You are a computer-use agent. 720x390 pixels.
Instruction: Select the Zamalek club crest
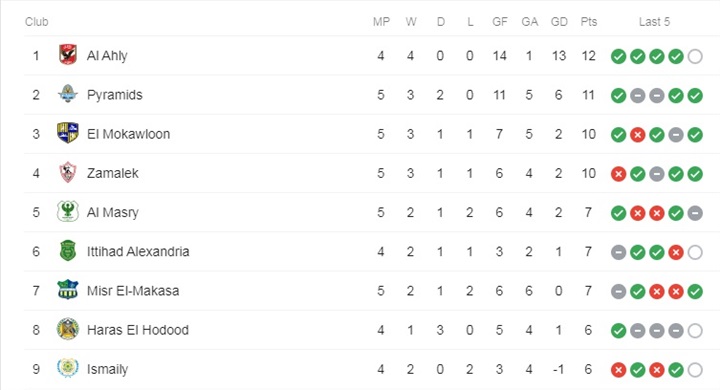click(x=68, y=173)
